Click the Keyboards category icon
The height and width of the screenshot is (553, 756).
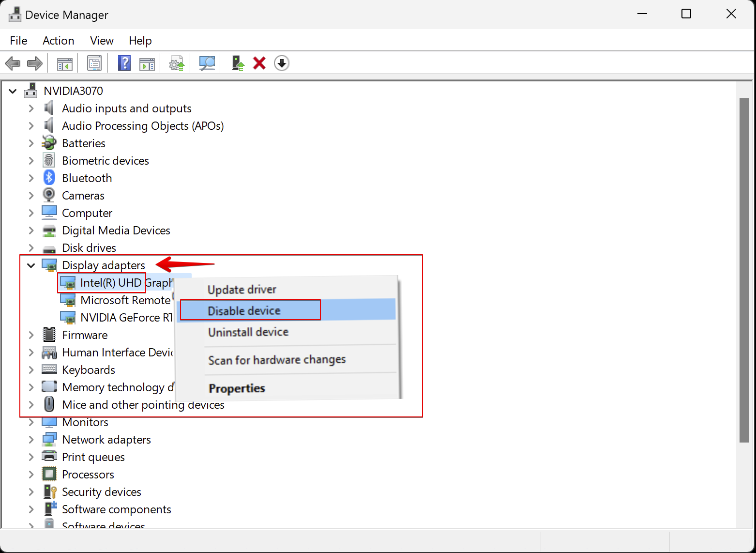49,369
